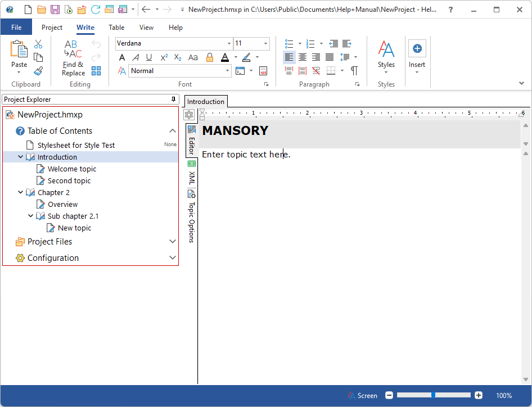
Task: Click the Superscript icon
Action: (164, 57)
